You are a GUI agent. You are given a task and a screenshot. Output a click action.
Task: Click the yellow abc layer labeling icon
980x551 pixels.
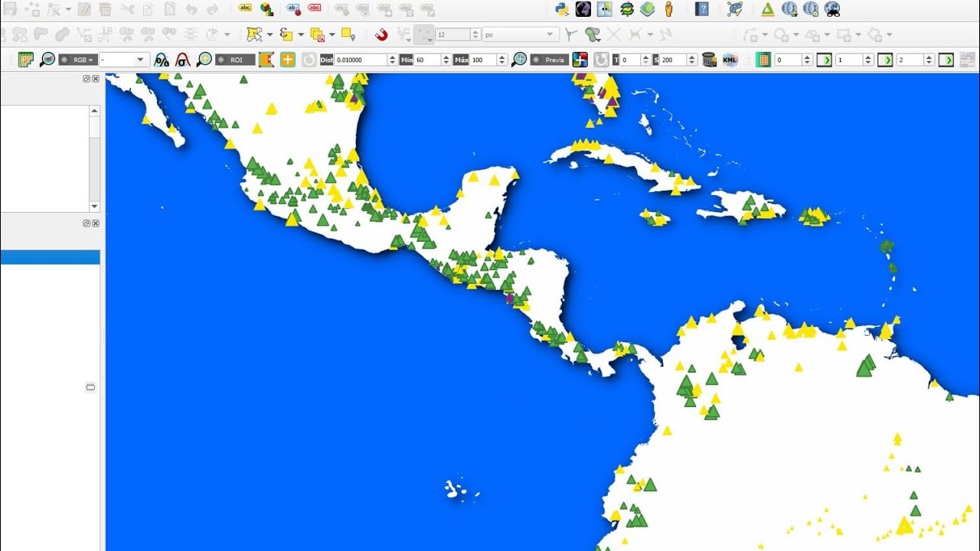(x=245, y=8)
